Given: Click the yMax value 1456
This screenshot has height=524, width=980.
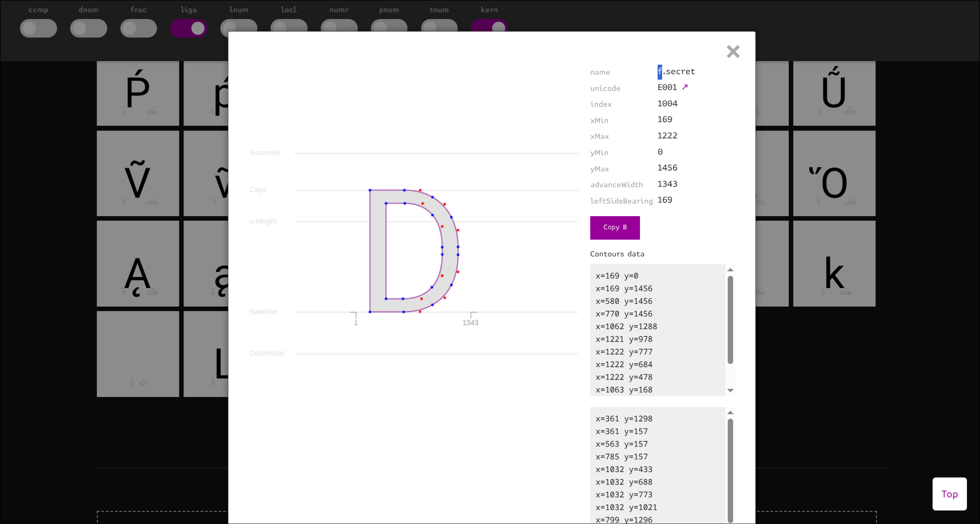Looking at the screenshot, I should point(668,168).
